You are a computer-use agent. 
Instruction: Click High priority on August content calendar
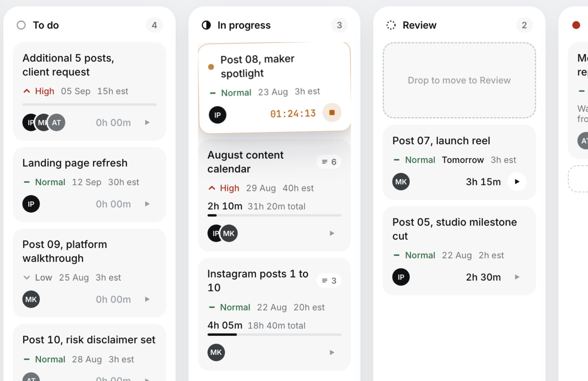click(x=224, y=188)
